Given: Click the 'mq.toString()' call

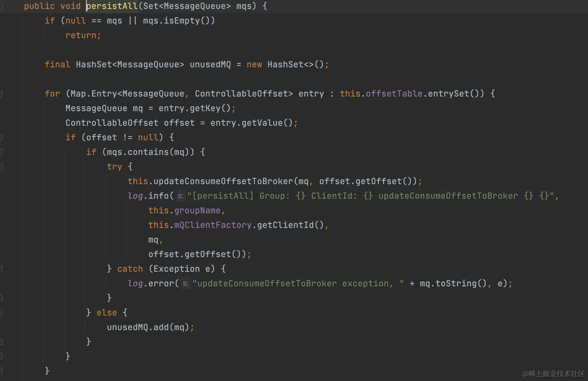Looking at the screenshot, I should (x=453, y=283).
